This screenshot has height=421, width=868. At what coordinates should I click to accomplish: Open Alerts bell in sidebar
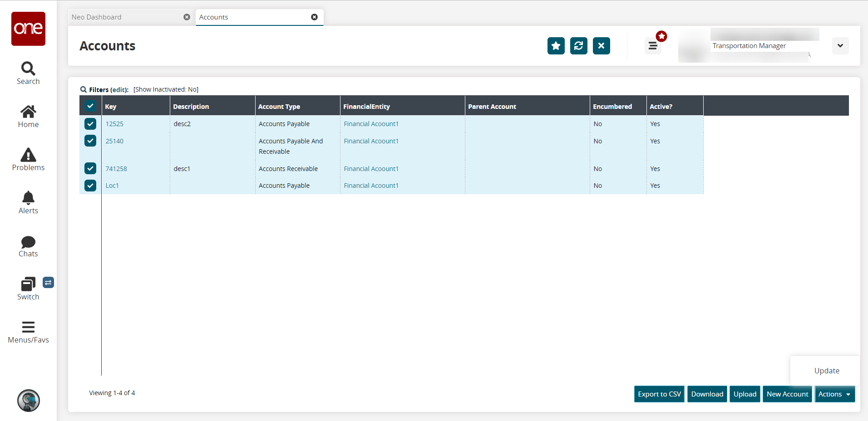28,198
